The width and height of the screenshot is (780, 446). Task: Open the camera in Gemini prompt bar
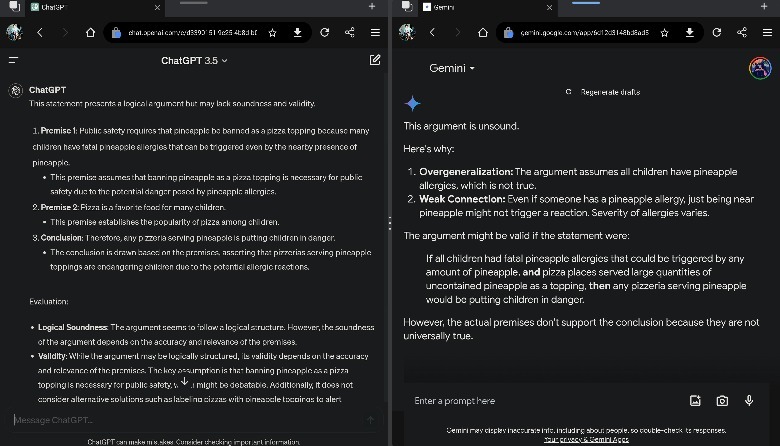(x=722, y=401)
